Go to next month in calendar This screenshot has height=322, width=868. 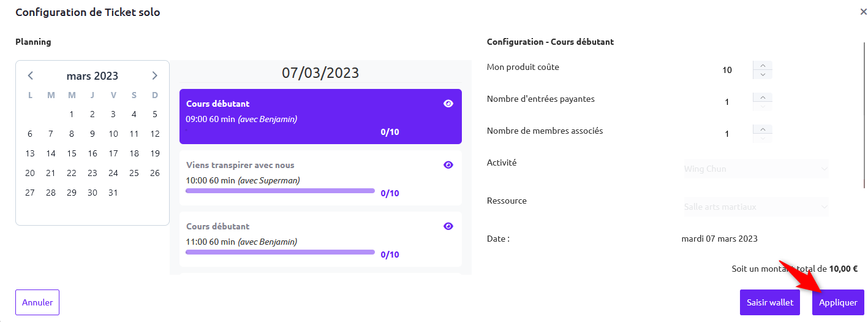(154, 76)
